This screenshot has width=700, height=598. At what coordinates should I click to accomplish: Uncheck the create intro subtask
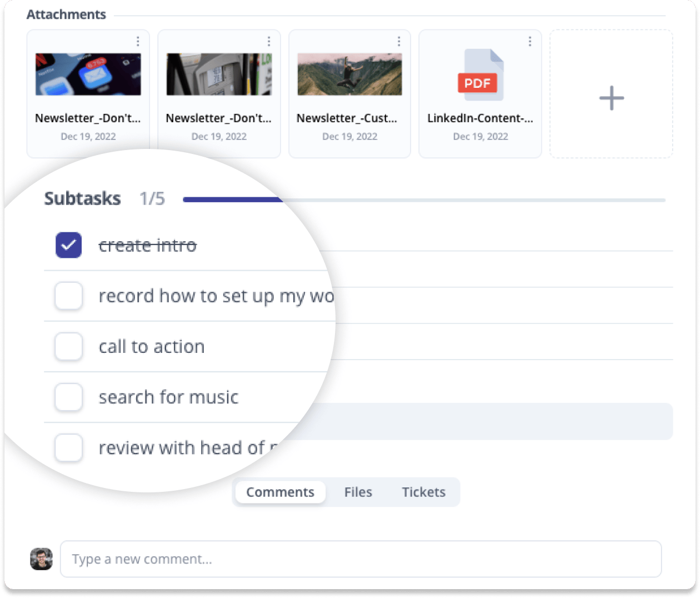[69, 245]
